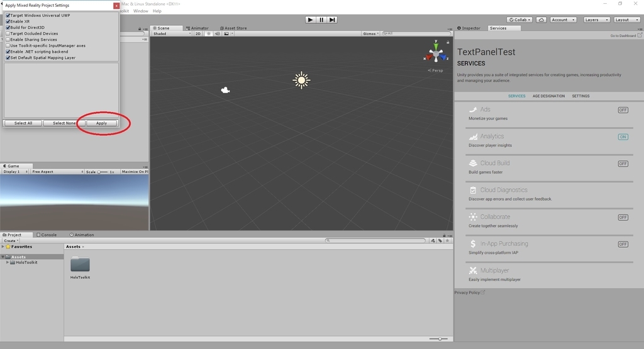
Task: Toggle 2D view mode in Scene
Action: [198, 34]
